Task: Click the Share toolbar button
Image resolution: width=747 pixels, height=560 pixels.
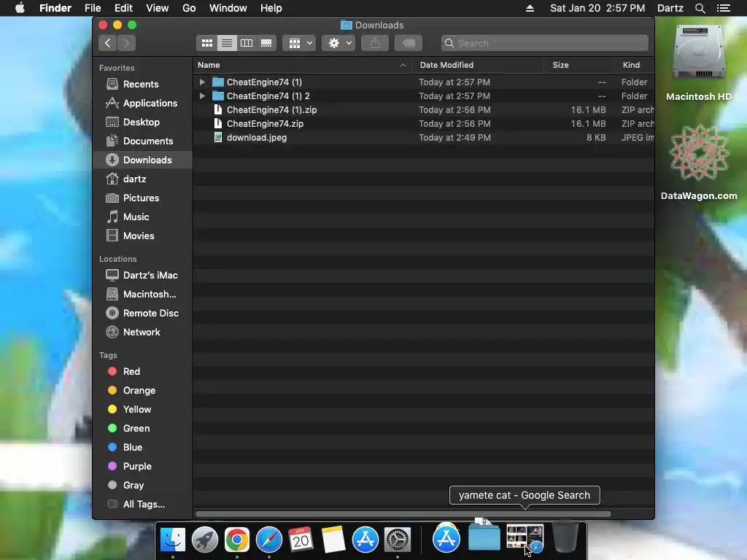Action: coord(375,43)
